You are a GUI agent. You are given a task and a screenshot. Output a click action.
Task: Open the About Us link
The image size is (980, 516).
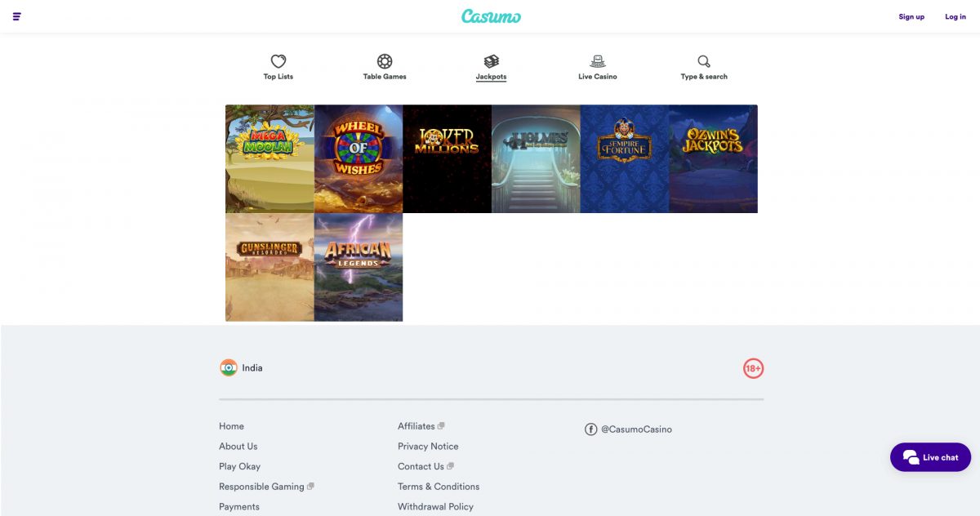(x=238, y=447)
